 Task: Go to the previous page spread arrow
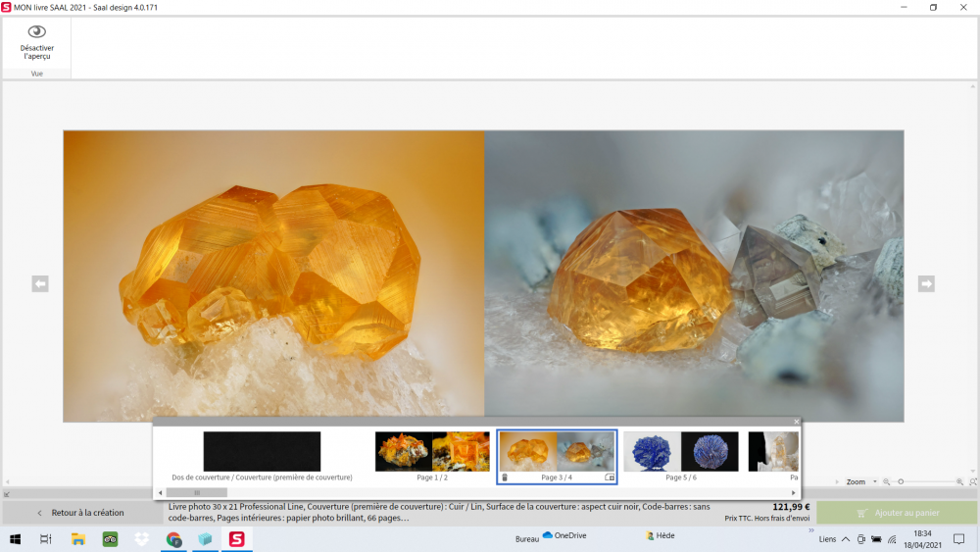tap(40, 284)
